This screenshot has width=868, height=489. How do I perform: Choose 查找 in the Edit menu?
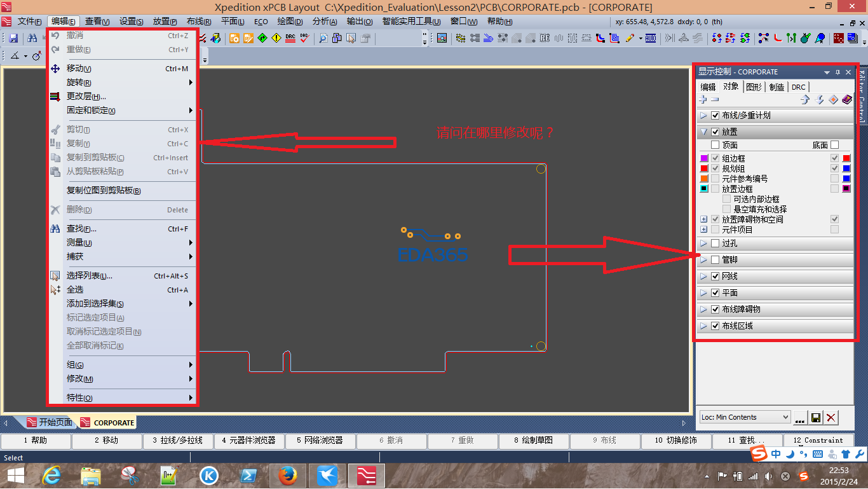pyautogui.click(x=123, y=229)
